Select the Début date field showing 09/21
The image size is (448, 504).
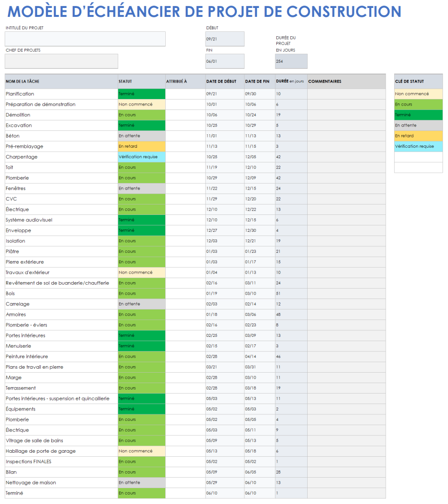click(x=224, y=39)
